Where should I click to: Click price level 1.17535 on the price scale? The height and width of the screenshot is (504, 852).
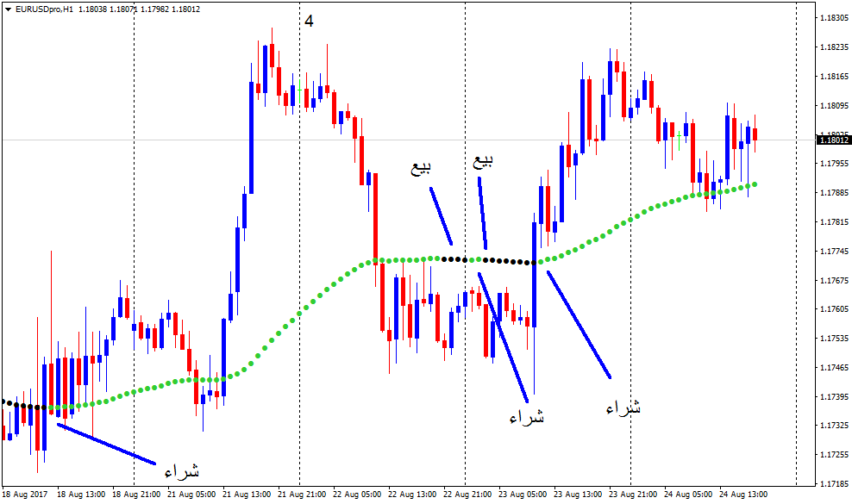pos(834,339)
